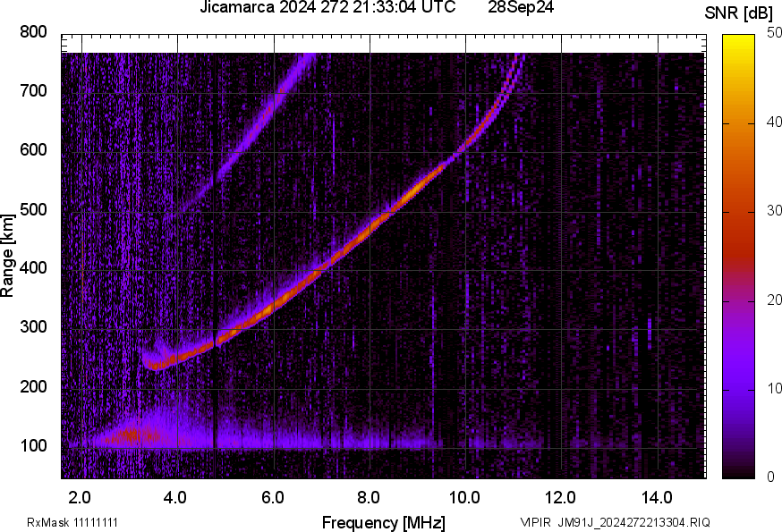
Task: Click the RxMask 11111111 text
Action: pyautogui.click(x=72, y=522)
